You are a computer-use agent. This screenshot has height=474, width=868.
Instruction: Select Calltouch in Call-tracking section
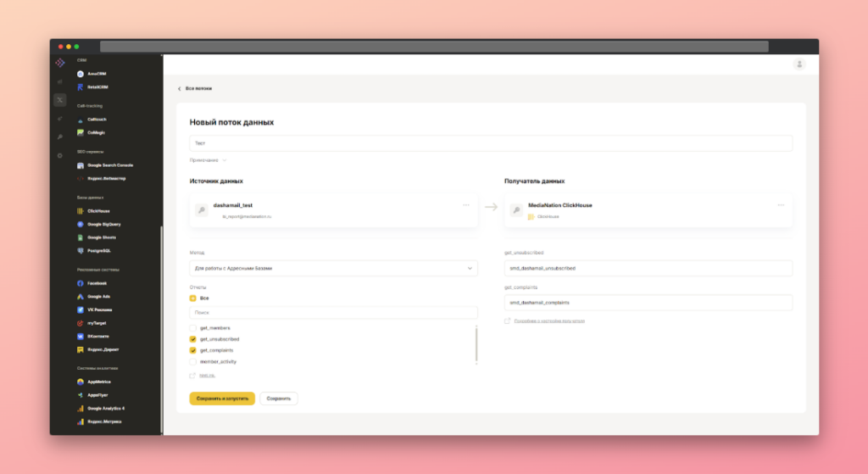tap(92, 119)
